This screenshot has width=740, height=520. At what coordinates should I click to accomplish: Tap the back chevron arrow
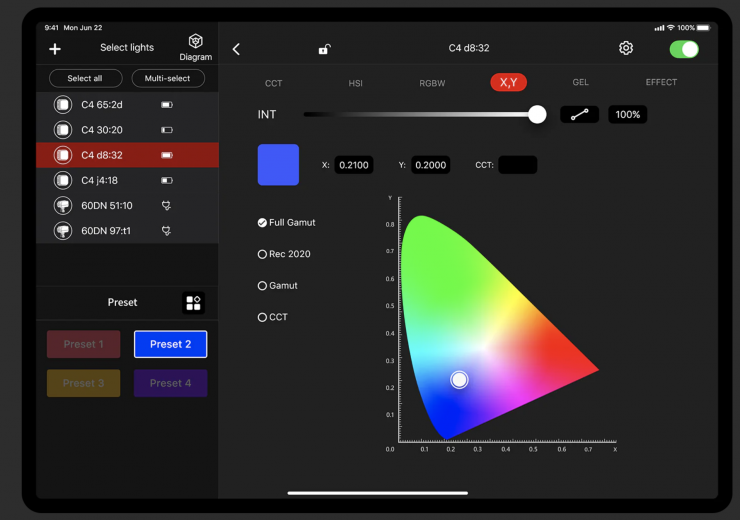tap(236, 49)
